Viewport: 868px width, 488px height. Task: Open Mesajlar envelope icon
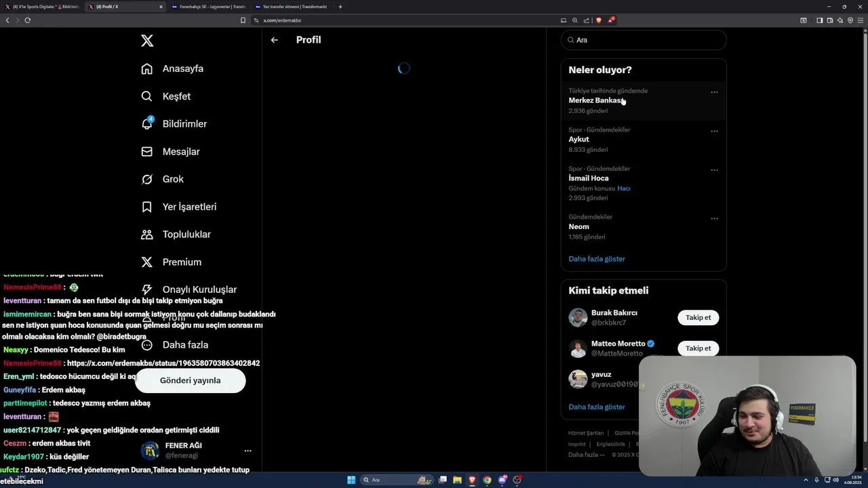click(147, 152)
